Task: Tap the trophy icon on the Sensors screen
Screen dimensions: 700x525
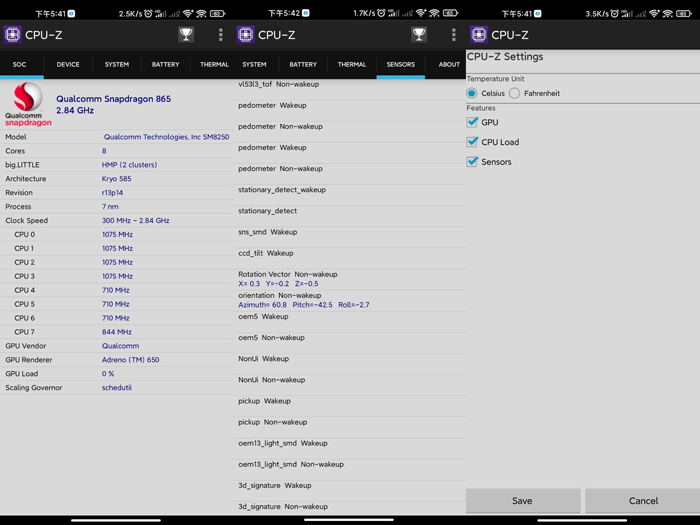Action: point(419,35)
